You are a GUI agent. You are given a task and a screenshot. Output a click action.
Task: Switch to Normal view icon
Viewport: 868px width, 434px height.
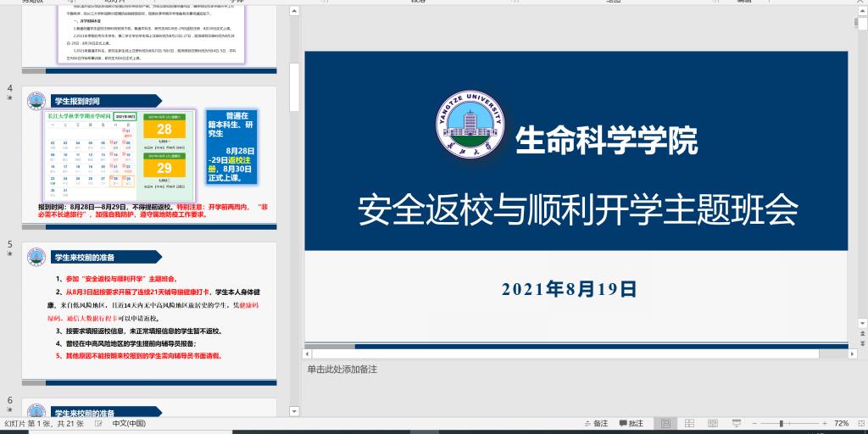click(666, 423)
